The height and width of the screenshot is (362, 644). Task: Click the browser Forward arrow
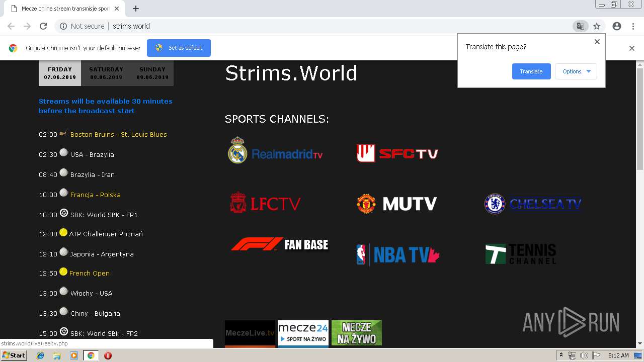(27, 26)
